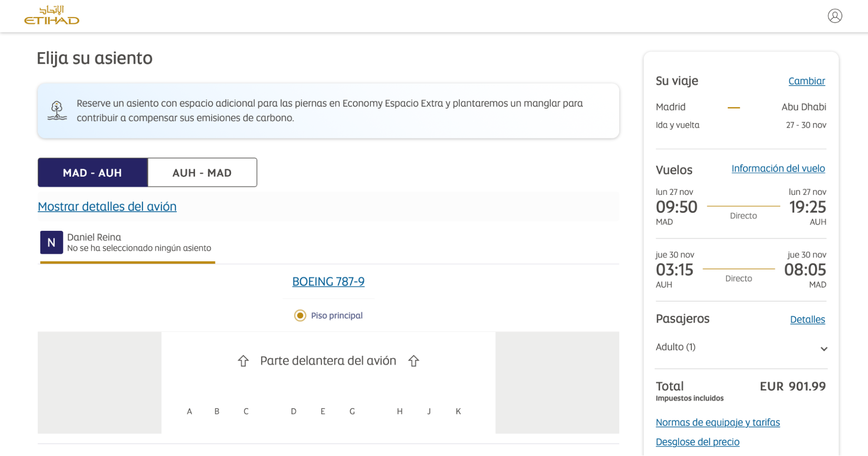868x456 pixels.
Task: Select passenger initial N badge
Action: [x=52, y=243]
